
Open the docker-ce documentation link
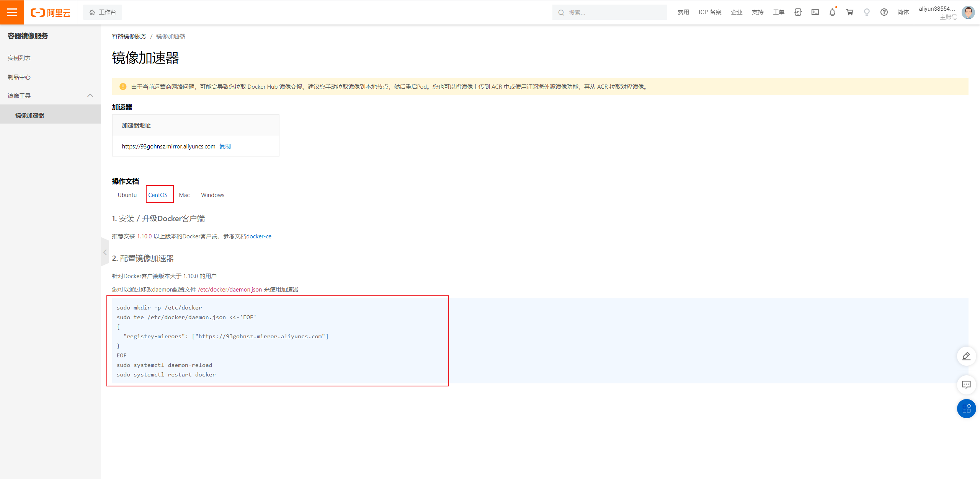tap(259, 236)
